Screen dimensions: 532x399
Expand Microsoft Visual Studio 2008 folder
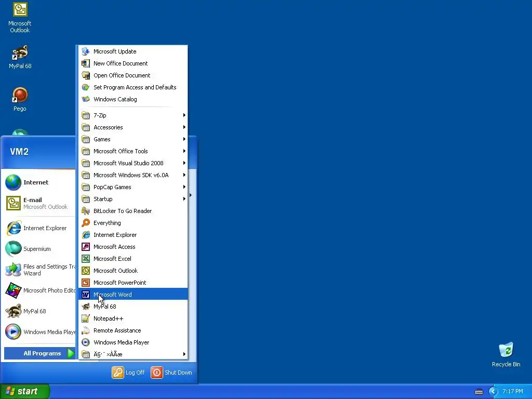click(x=132, y=163)
